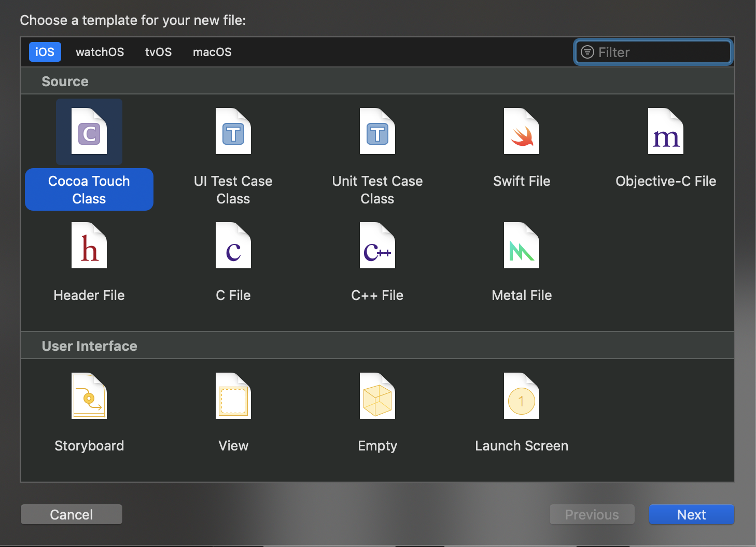The image size is (756, 547).
Task: Click the Header File label
Action: [89, 295]
